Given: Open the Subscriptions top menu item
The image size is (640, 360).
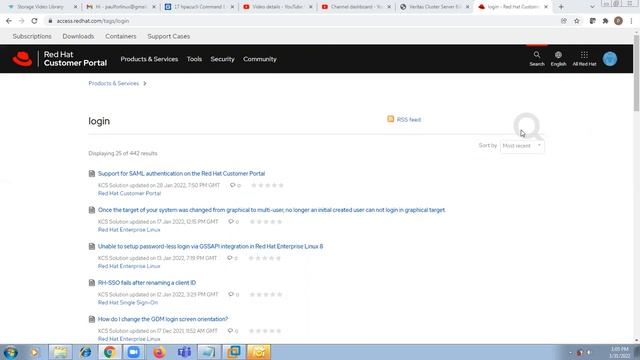Looking at the screenshot, I should [x=32, y=36].
